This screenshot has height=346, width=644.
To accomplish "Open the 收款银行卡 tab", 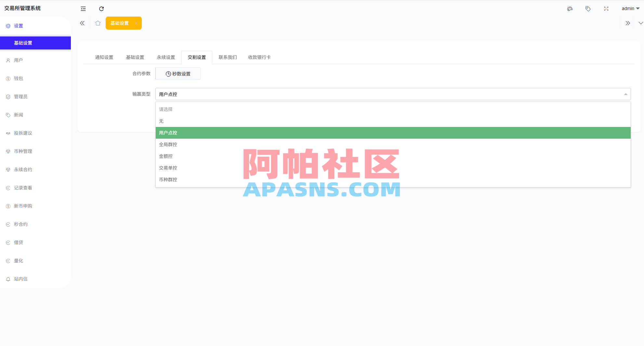I will point(259,57).
